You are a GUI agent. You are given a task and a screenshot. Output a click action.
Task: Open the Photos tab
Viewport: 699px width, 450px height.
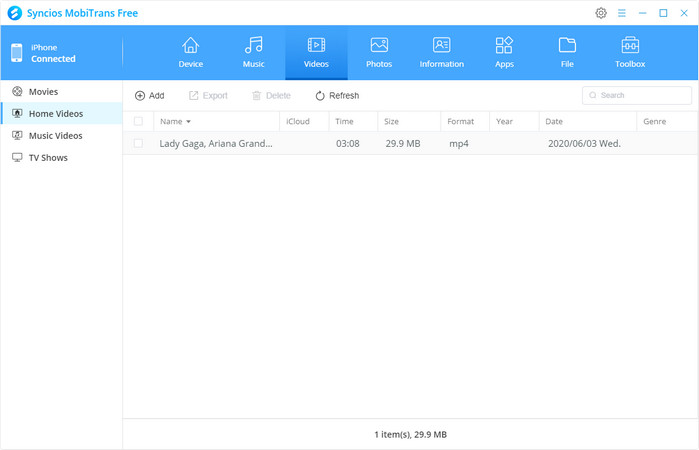379,53
